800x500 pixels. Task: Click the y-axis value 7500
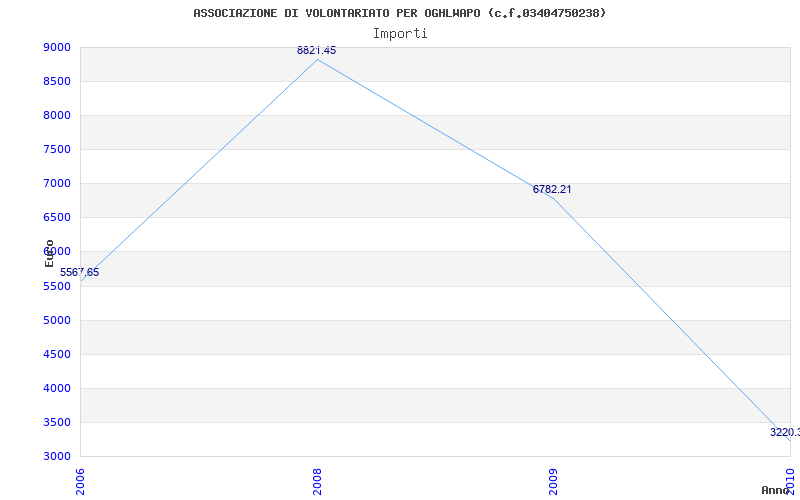58,149
